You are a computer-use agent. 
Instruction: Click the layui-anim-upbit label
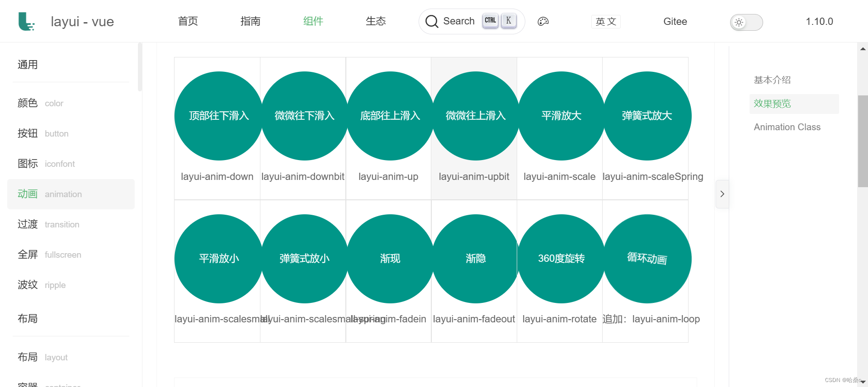[x=474, y=176]
